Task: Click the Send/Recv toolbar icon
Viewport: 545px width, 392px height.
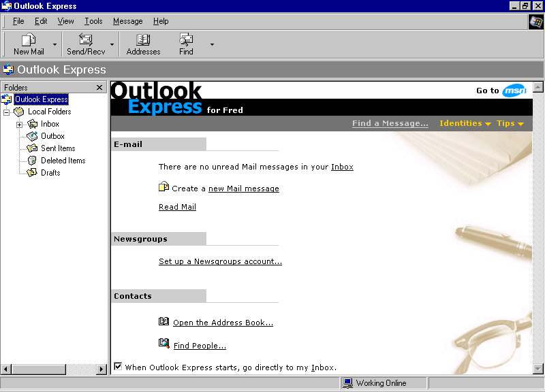Action: click(x=86, y=40)
